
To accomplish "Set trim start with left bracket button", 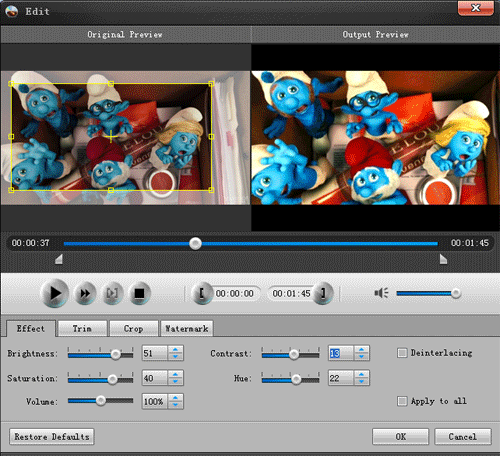I will [202, 293].
